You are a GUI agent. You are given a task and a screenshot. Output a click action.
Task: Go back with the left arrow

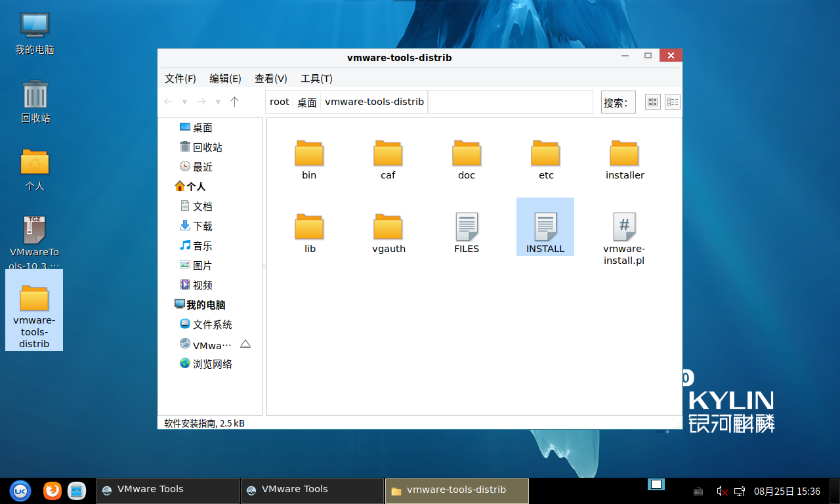[x=168, y=102]
